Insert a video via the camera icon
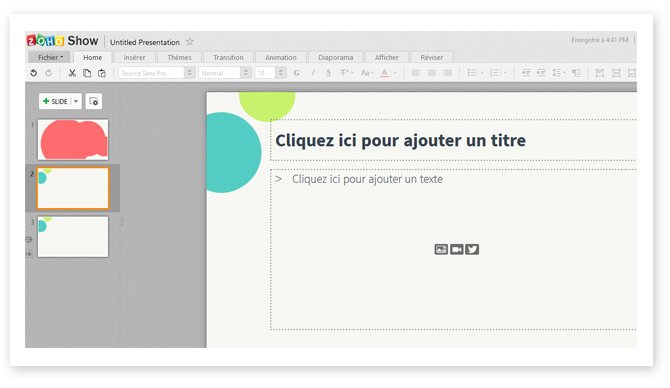Image resolution: width=670 pixels, height=388 pixels. click(456, 249)
